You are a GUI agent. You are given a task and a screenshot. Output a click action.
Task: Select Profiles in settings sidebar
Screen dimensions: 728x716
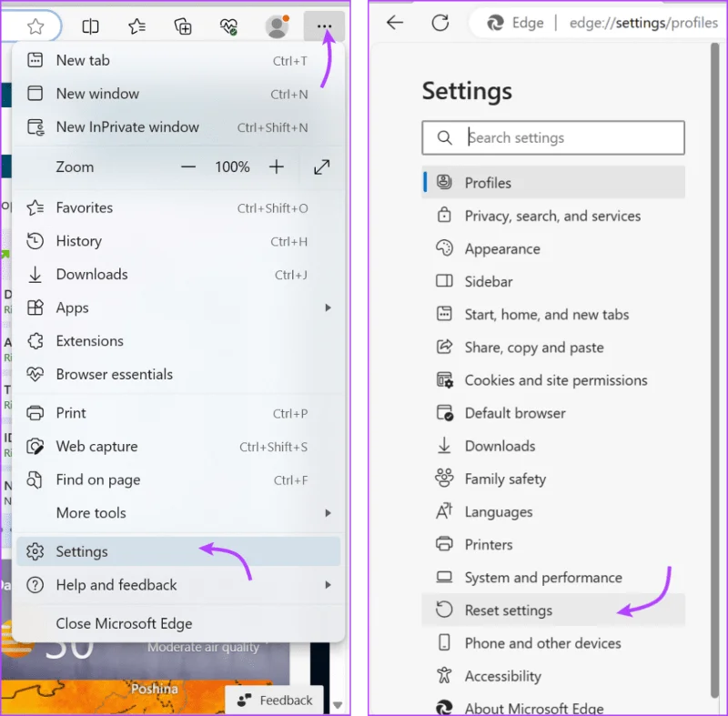(x=553, y=182)
